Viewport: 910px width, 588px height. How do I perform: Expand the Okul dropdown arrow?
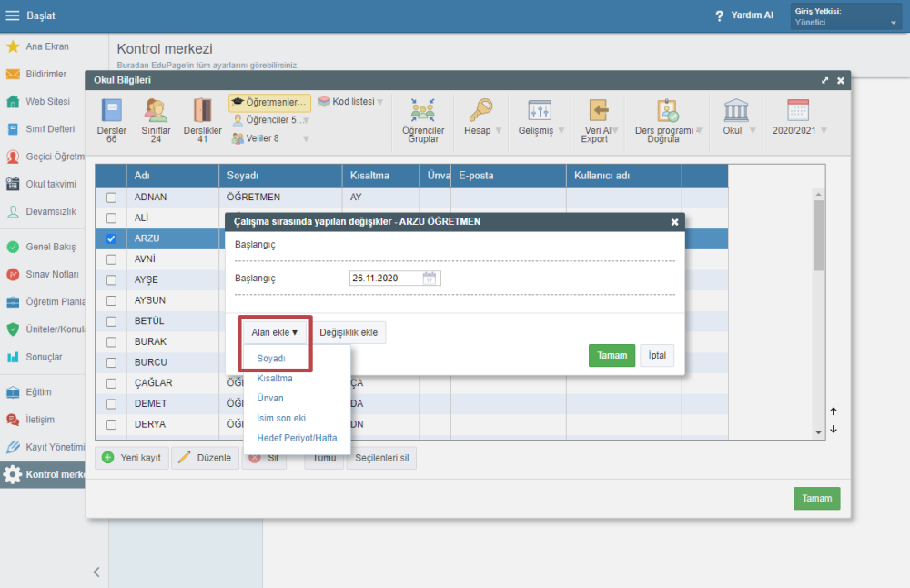[x=753, y=130]
